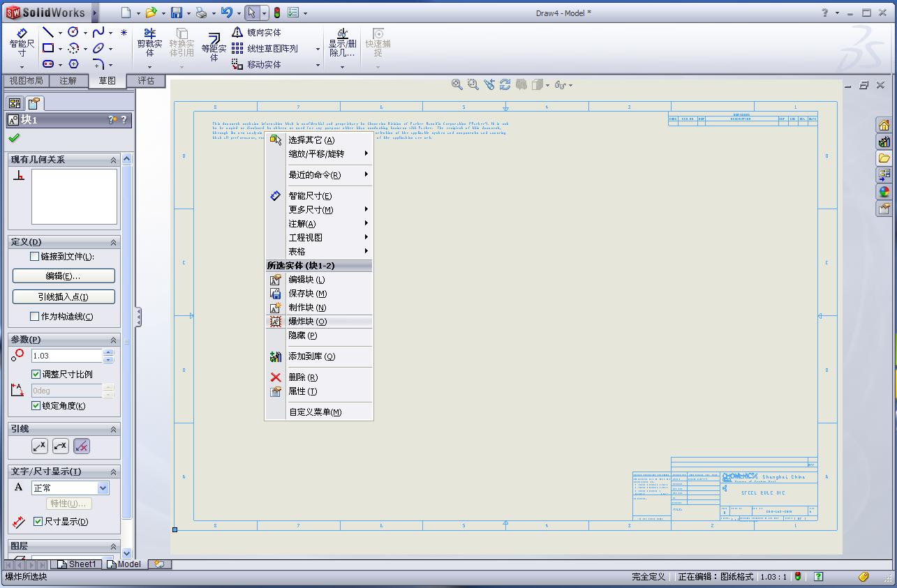Click the Undo icon
Screen dimensions: 897x588
click(x=226, y=13)
